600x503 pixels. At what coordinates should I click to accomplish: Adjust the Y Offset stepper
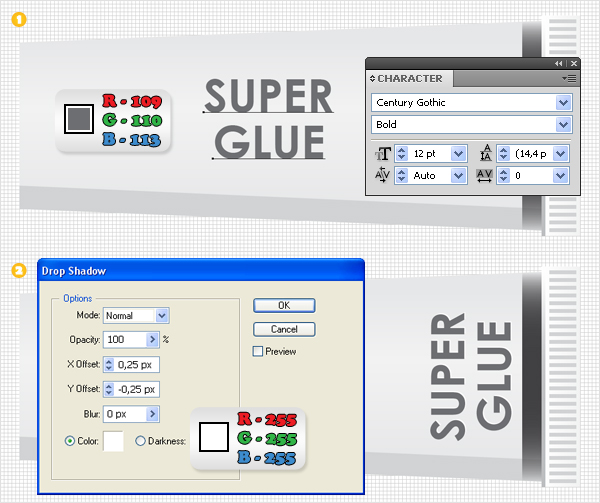point(109,389)
